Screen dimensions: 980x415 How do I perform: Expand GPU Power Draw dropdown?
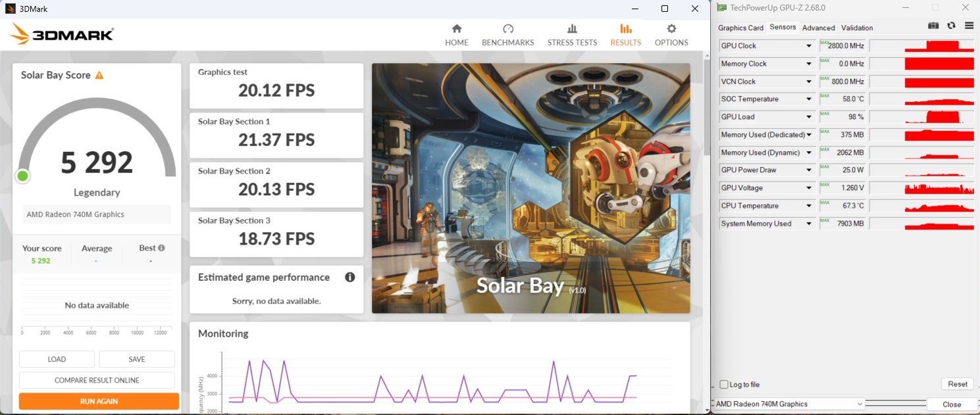pos(809,170)
